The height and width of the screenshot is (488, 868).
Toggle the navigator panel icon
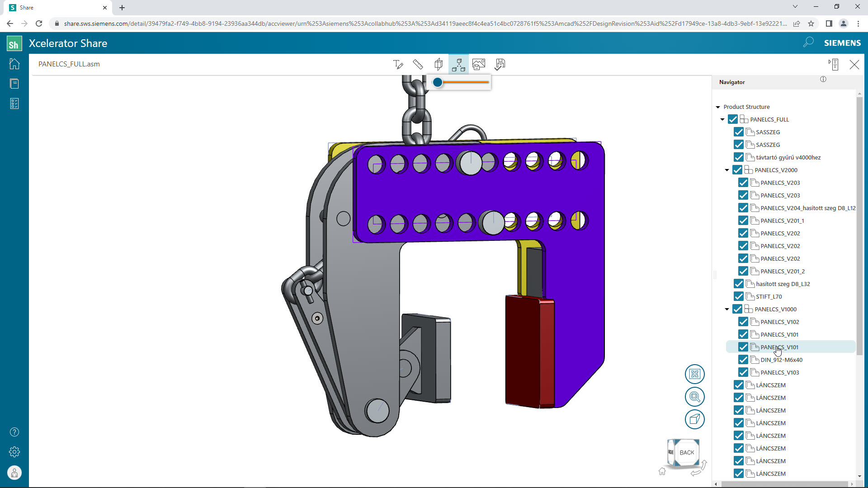(x=834, y=65)
